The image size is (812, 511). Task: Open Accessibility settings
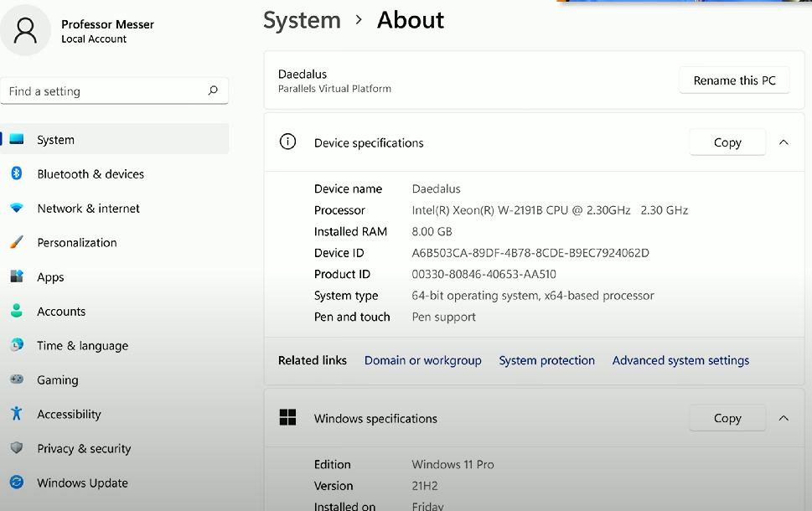(115, 414)
